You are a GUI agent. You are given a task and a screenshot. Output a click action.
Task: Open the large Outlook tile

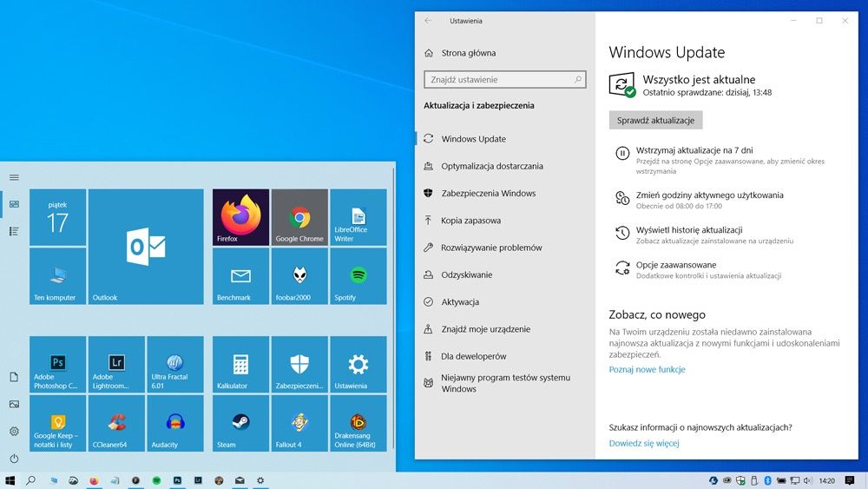click(x=146, y=247)
